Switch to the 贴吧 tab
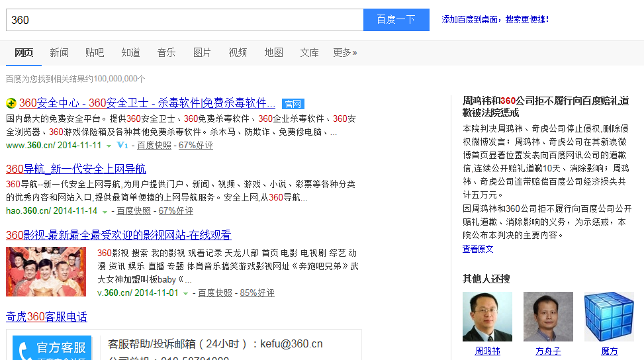 pyautogui.click(x=95, y=52)
